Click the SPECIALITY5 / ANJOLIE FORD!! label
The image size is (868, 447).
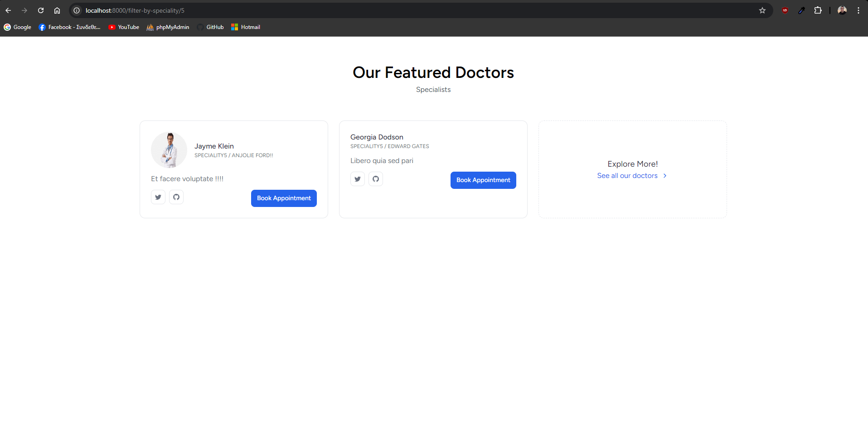click(234, 155)
